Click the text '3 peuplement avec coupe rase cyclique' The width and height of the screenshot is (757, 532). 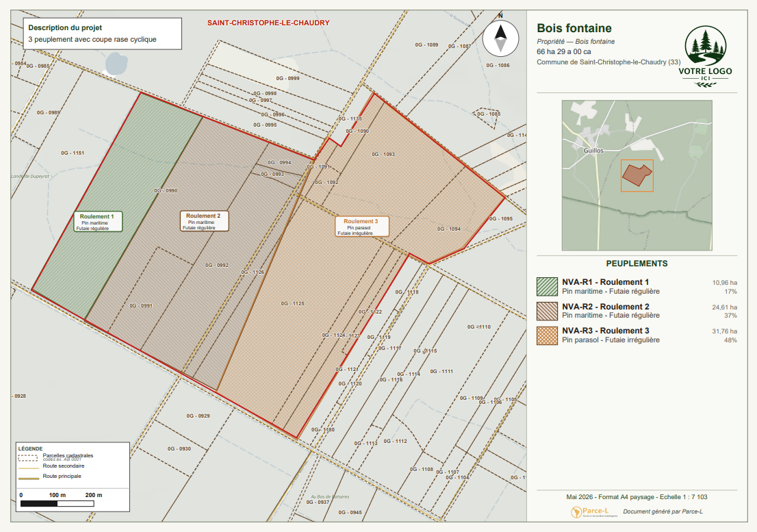coord(92,39)
